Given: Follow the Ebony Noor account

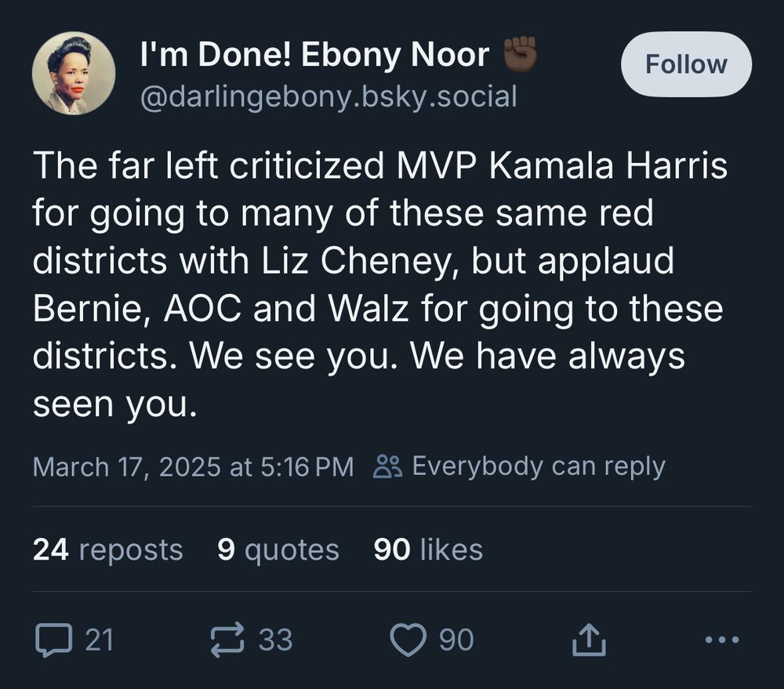Looking at the screenshot, I should 686,64.
